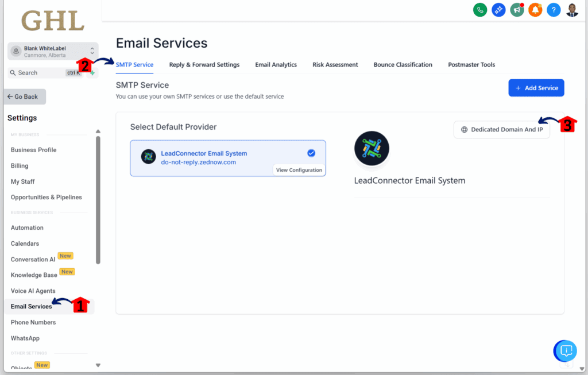Viewport: 588px width, 375px height.
Task: Open the Bounce Classification tab
Action: [403, 64]
